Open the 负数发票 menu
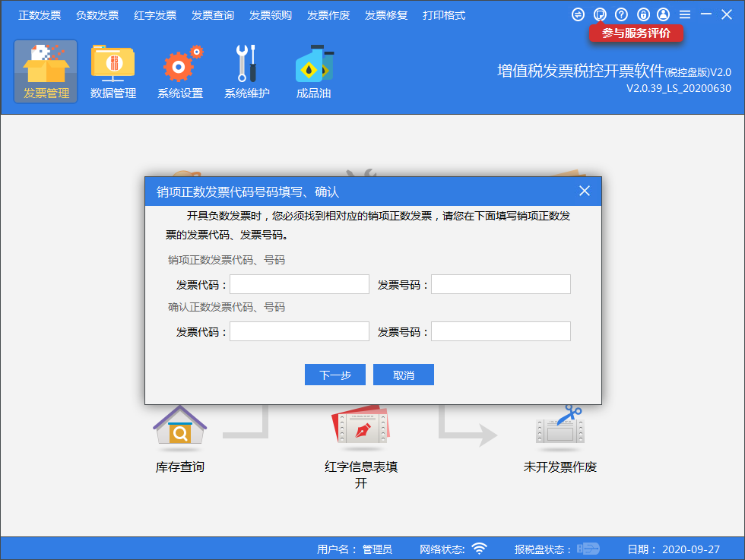 [x=97, y=15]
